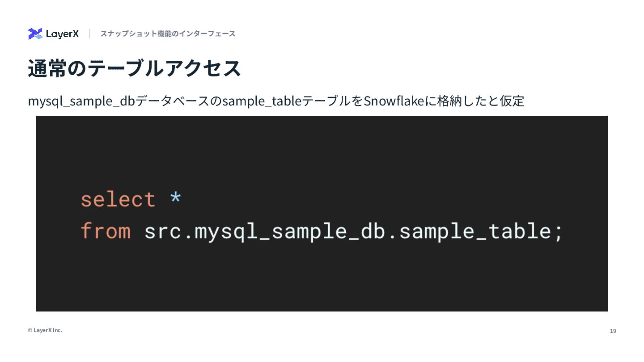Click the slide title 通常のテーブルアクセス

[134, 68]
